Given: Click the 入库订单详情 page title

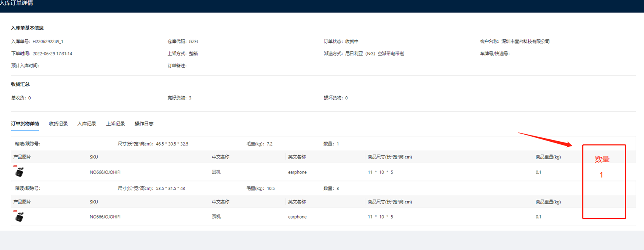Looking at the screenshot, I should [x=17, y=3].
